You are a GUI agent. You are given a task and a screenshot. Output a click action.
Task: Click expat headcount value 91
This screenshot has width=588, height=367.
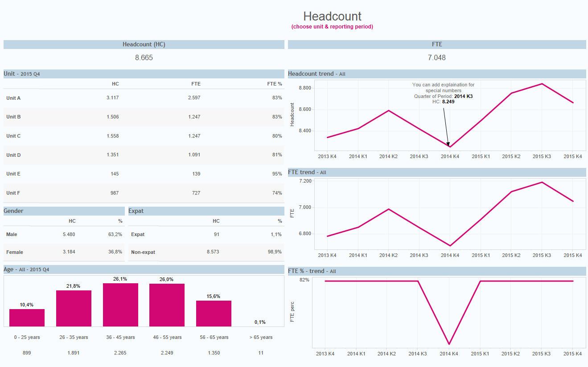pos(216,234)
